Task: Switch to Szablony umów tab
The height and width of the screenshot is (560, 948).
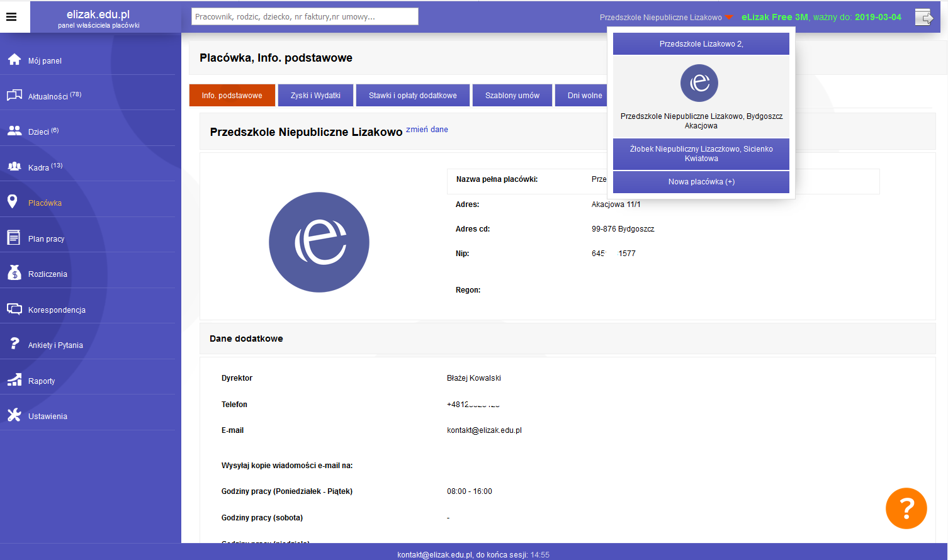Action: click(x=512, y=96)
